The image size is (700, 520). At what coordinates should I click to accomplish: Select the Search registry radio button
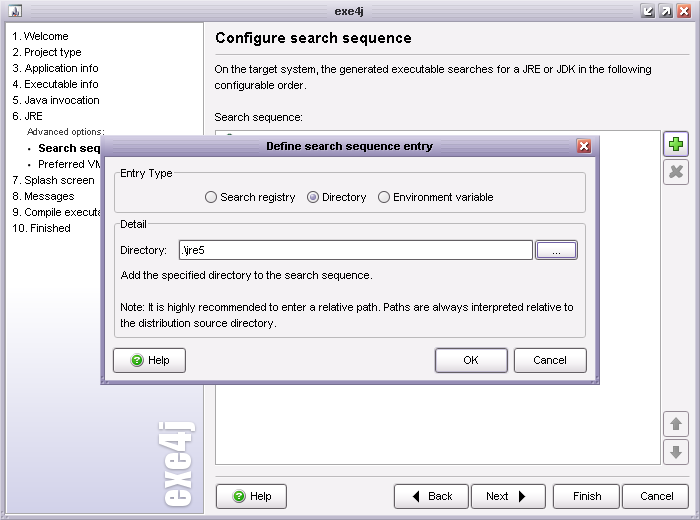(x=211, y=198)
